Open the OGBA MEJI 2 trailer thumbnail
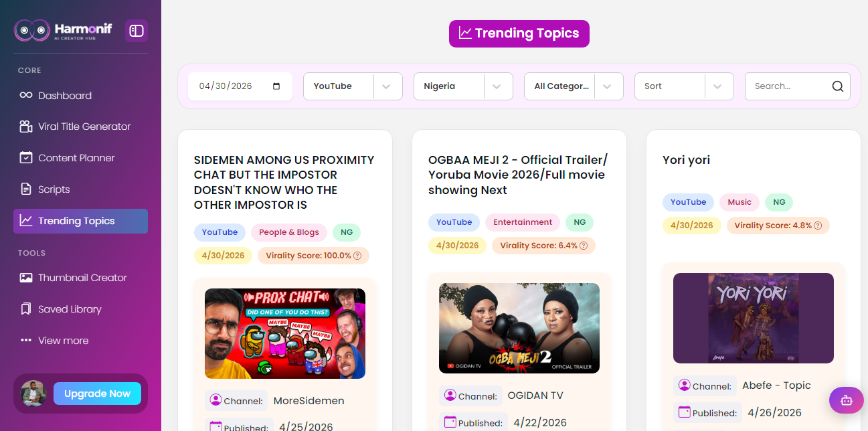Image resolution: width=868 pixels, height=431 pixels. click(x=519, y=328)
